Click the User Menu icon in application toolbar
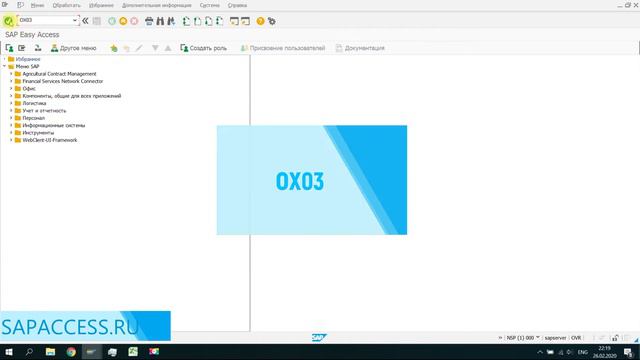 pos(9,48)
